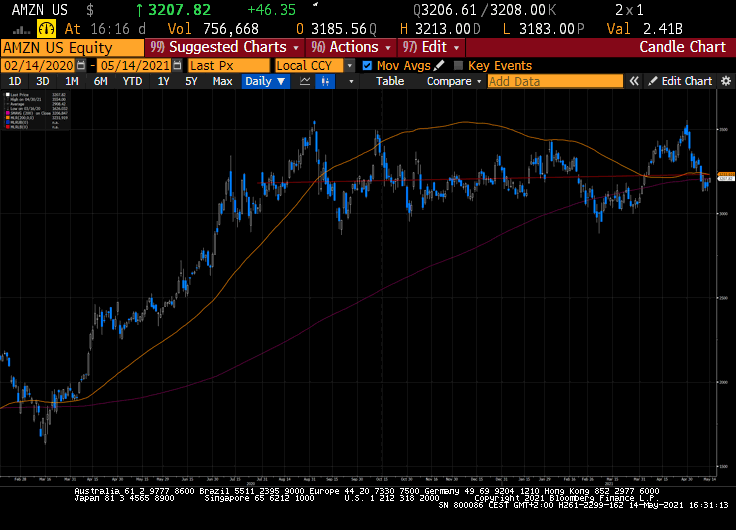This screenshot has height=530, width=736.
Task: Collapse panel with double chevron icon
Action: pos(634,81)
